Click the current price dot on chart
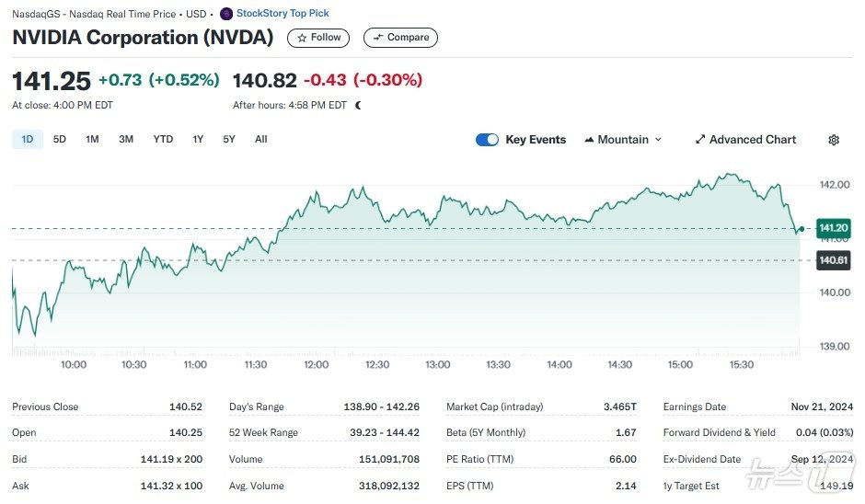 [802, 228]
